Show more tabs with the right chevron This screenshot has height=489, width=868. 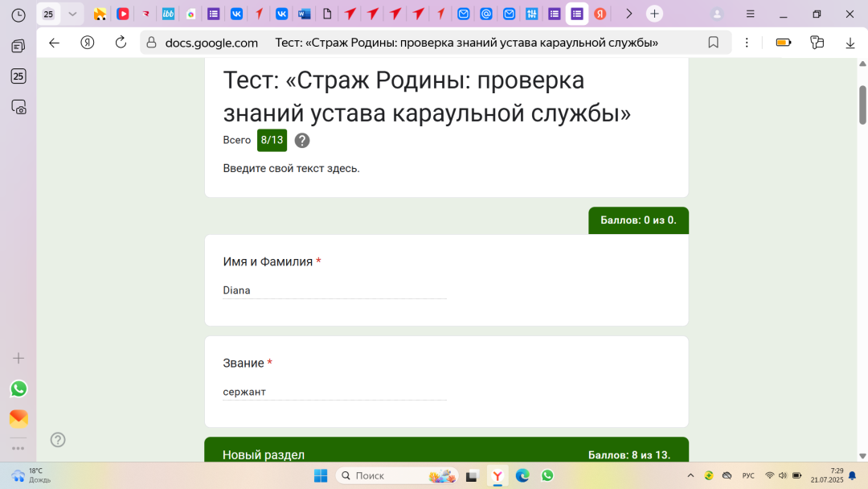628,14
